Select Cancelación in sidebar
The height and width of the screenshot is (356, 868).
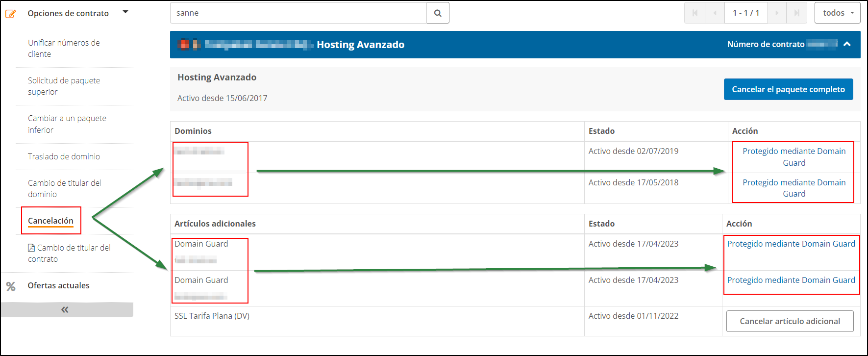50,221
